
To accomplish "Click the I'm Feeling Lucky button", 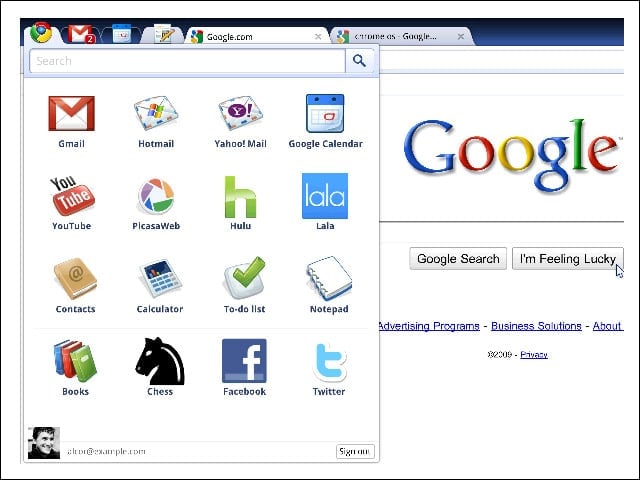I will (x=567, y=259).
